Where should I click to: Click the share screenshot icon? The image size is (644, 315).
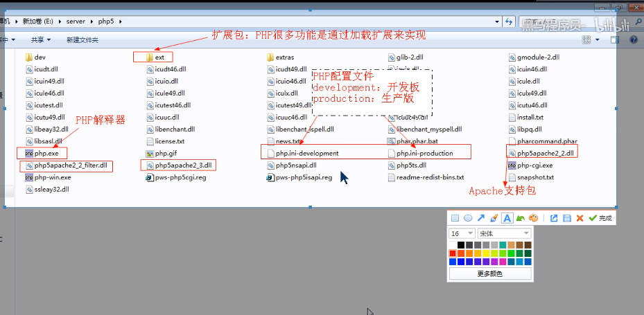tap(554, 218)
